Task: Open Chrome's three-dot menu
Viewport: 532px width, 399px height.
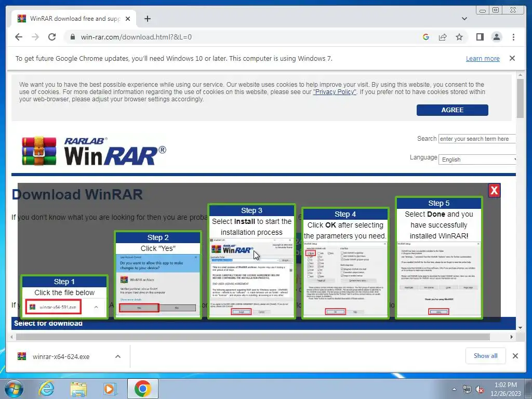Action: pos(513,37)
